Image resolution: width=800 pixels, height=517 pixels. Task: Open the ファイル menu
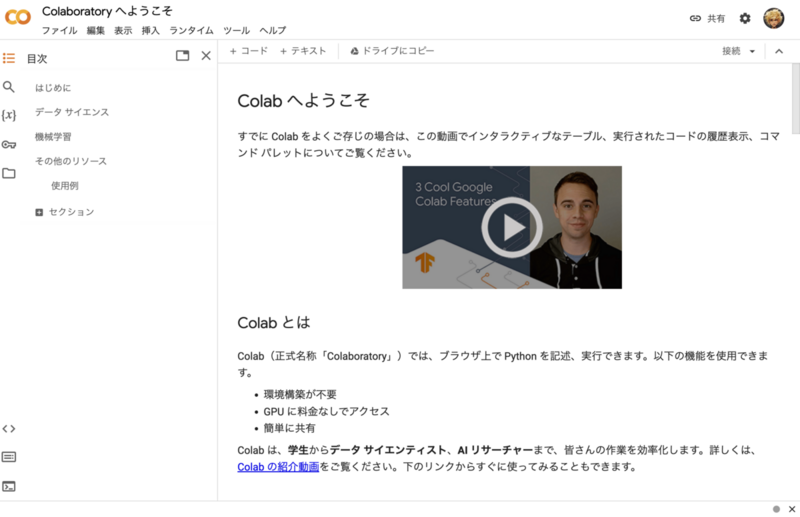(x=59, y=31)
